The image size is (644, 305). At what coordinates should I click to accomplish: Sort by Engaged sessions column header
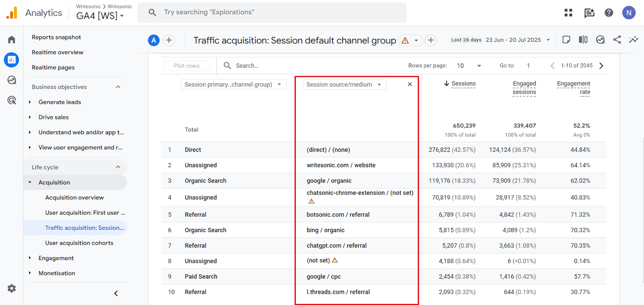point(524,88)
